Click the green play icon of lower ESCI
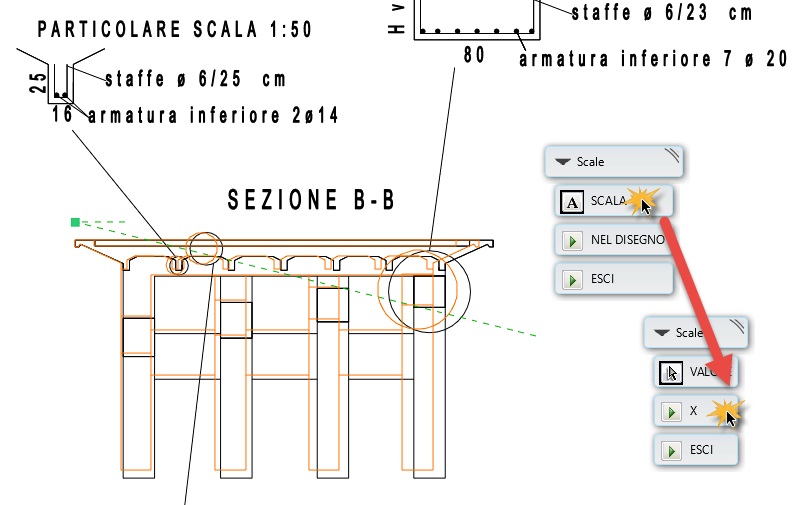Image resolution: width=800 pixels, height=505 pixels. click(x=671, y=451)
